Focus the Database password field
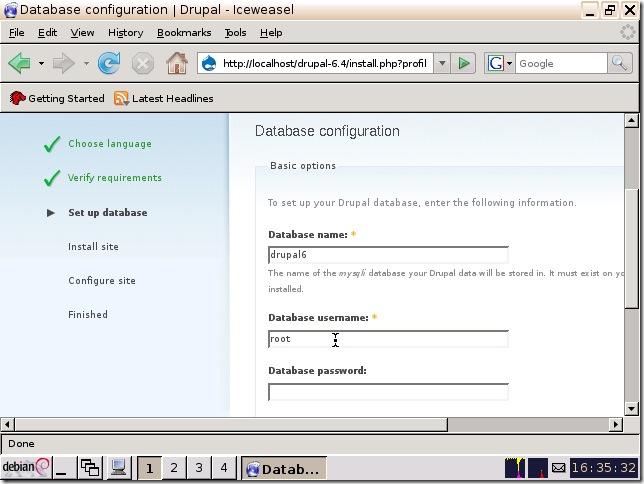 pyautogui.click(x=388, y=392)
